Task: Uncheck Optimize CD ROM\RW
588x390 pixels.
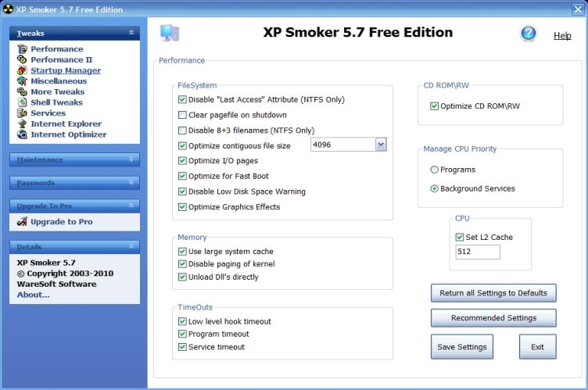Action: pos(434,106)
